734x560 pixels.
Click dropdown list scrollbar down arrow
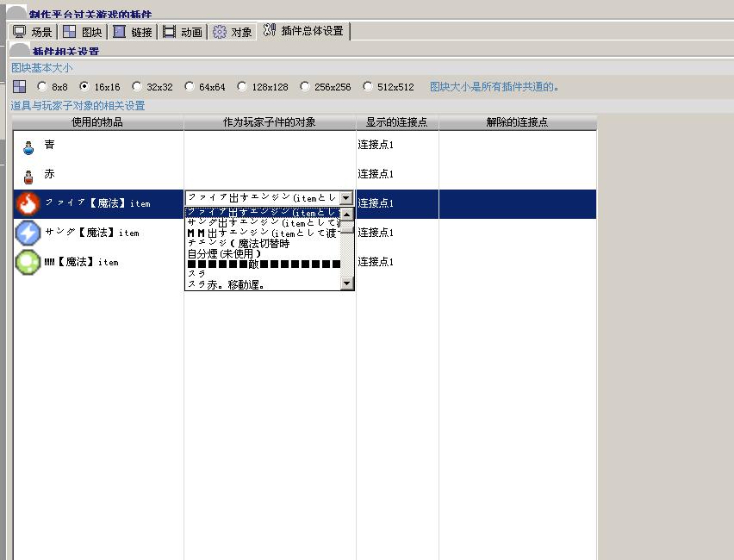coord(346,283)
